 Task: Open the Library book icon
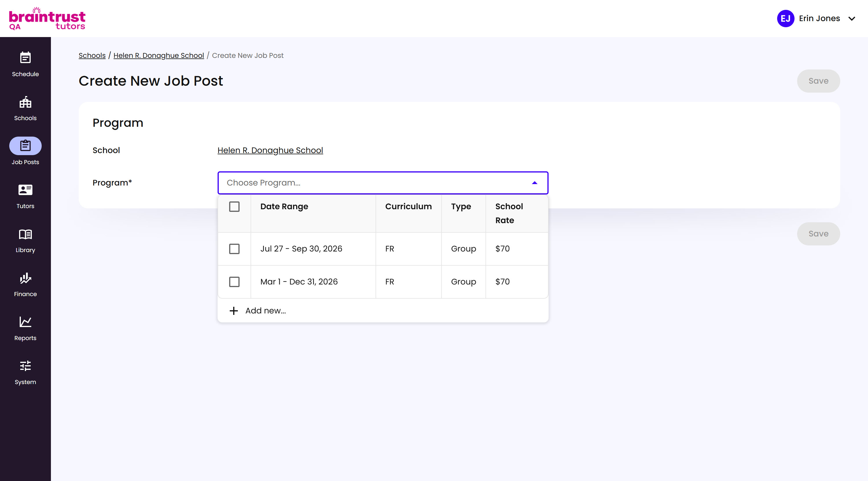(x=25, y=234)
